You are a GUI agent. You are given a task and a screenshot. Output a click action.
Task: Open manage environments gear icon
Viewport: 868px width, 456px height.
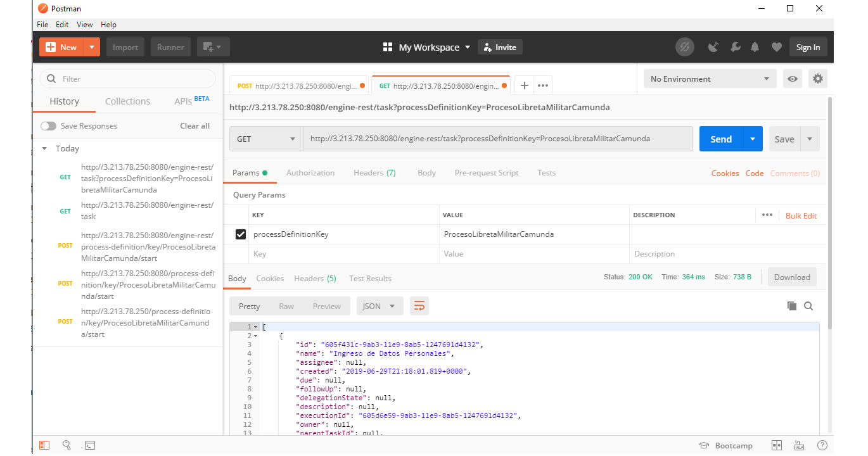[x=818, y=79]
